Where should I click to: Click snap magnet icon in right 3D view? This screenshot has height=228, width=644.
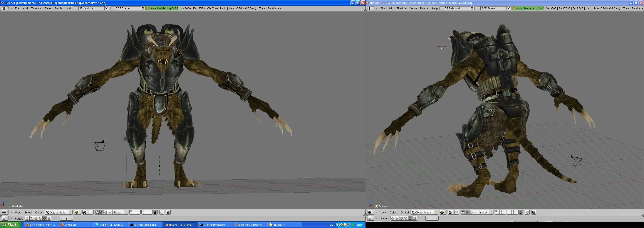click(x=527, y=212)
